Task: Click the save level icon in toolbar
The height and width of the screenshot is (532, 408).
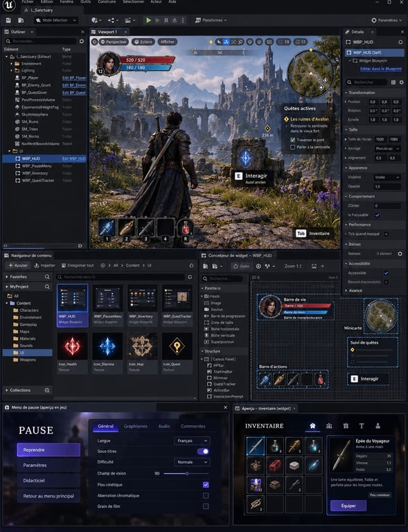Action: pos(8,20)
